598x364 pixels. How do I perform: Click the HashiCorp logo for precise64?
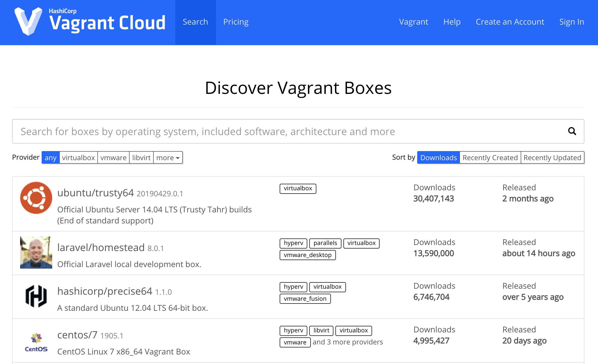(x=36, y=296)
